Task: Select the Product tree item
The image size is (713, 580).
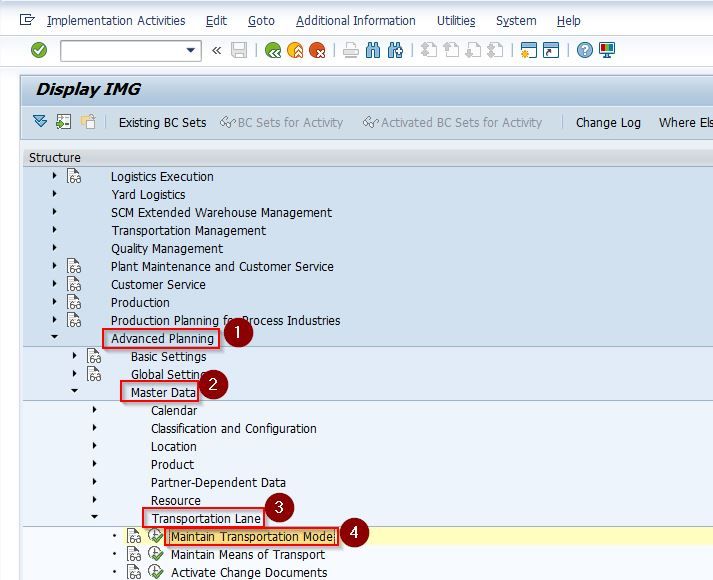Action: [x=172, y=465]
